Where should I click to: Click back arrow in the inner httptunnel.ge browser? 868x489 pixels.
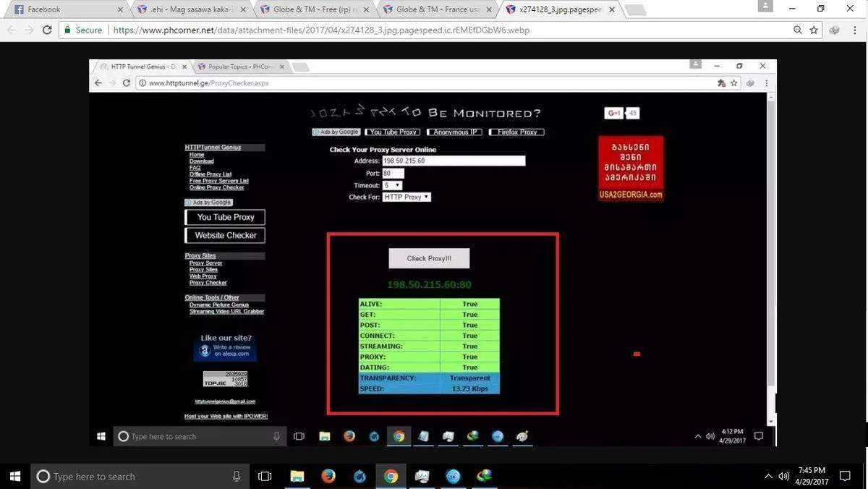[x=98, y=83]
